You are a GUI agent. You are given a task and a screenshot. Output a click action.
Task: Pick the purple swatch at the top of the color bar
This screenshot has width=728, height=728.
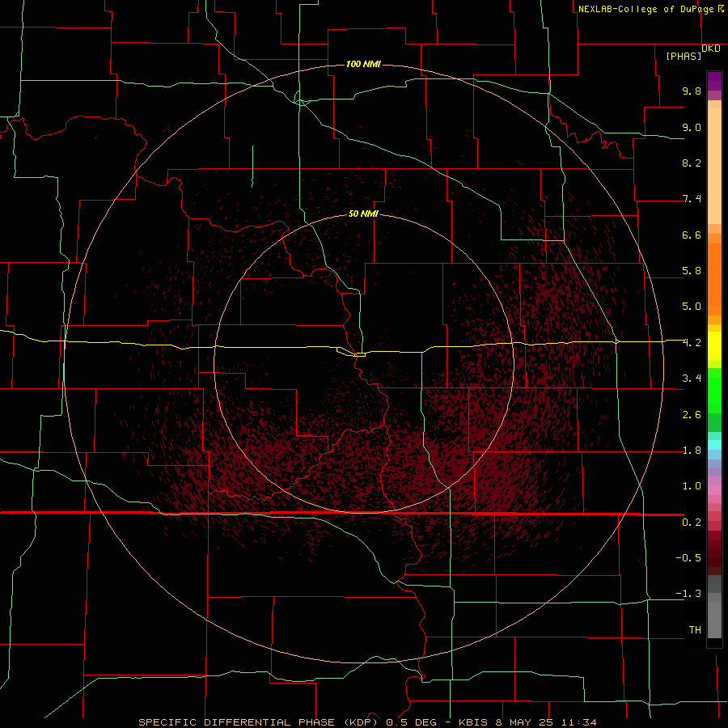pyautogui.click(x=714, y=81)
